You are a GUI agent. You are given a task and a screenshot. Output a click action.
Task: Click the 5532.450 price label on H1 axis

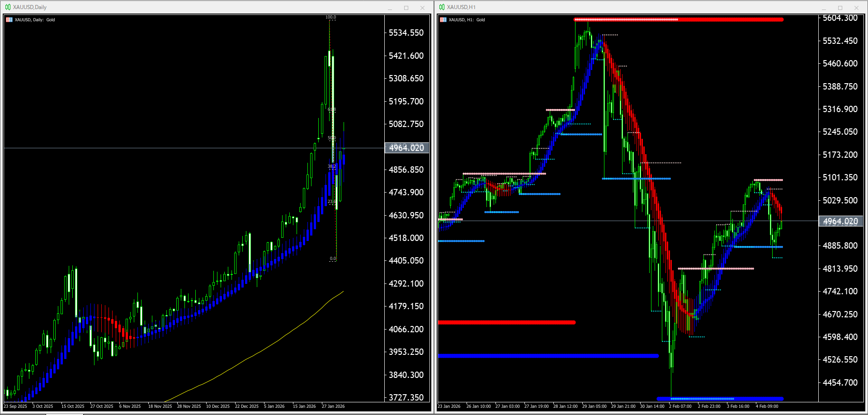pyautogui.click(x=840, y=41)
